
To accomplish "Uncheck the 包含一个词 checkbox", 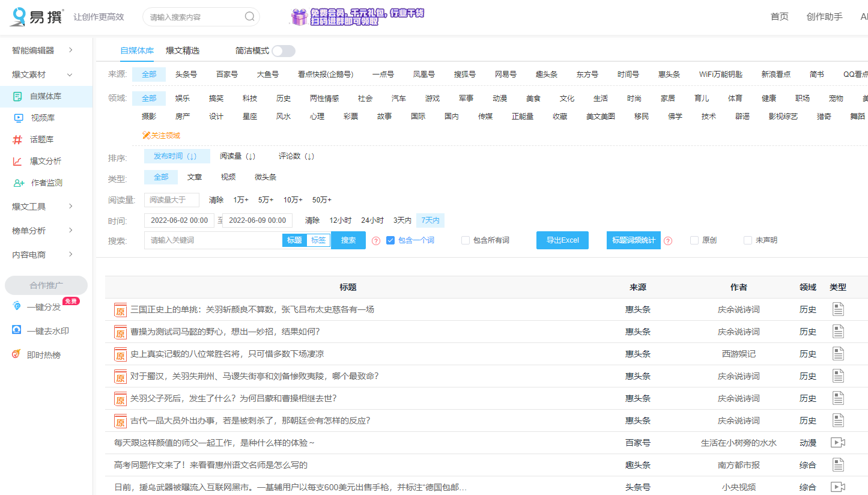I will pyautogui.click(x=390, y=240).
